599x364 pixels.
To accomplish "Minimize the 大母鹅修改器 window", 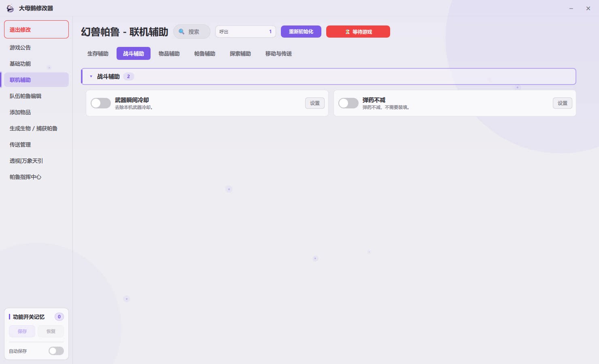I will [x=571, y=8].
